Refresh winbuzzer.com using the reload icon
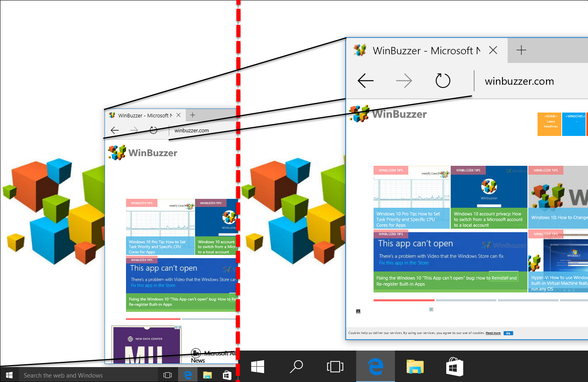Screen dimensions: 588x382 tap(443, 81)
